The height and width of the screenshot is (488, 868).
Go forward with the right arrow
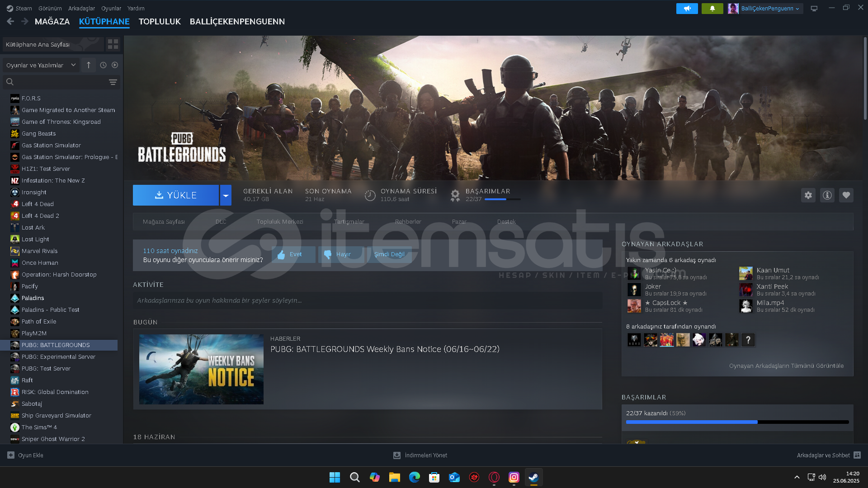tap(25, 21)
